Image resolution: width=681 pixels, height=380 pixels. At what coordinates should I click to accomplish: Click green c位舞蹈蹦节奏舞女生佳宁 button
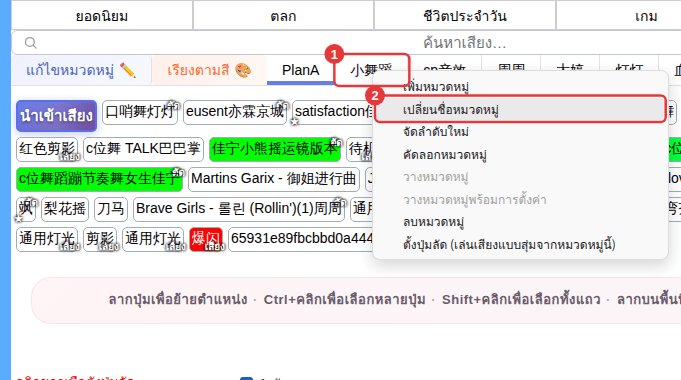pos(99,179)
